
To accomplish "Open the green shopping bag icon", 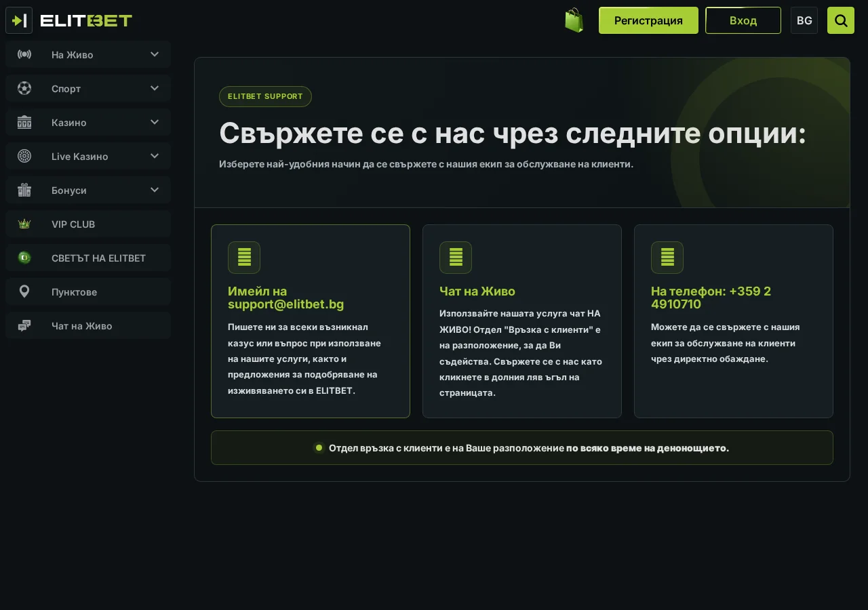I will point(574,20).
